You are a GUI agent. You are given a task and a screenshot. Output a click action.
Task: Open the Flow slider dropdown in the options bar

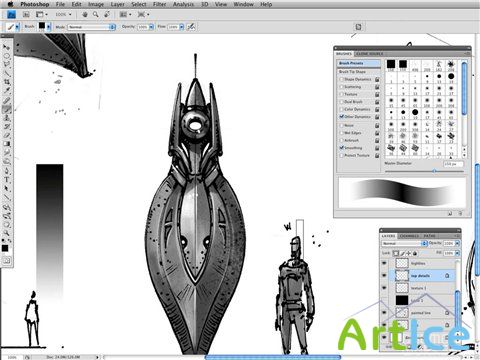click(x=182, y=27)
